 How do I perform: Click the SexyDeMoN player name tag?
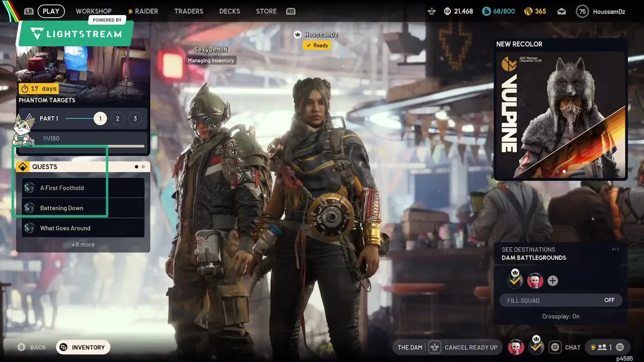pos(211,50)
